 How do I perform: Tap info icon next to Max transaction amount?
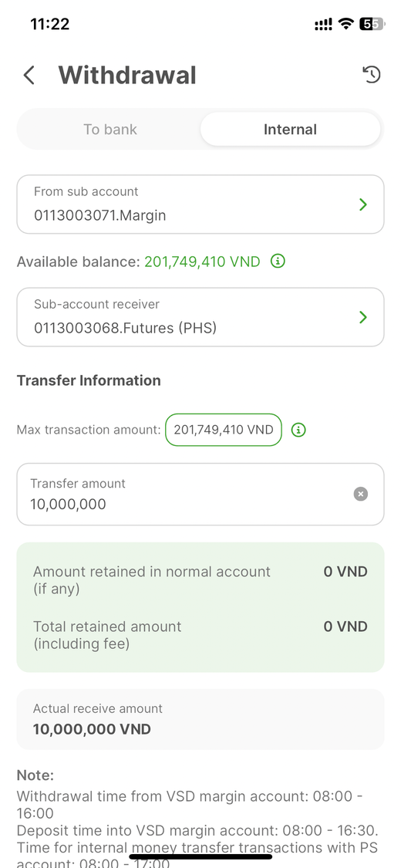click(298, 430)
